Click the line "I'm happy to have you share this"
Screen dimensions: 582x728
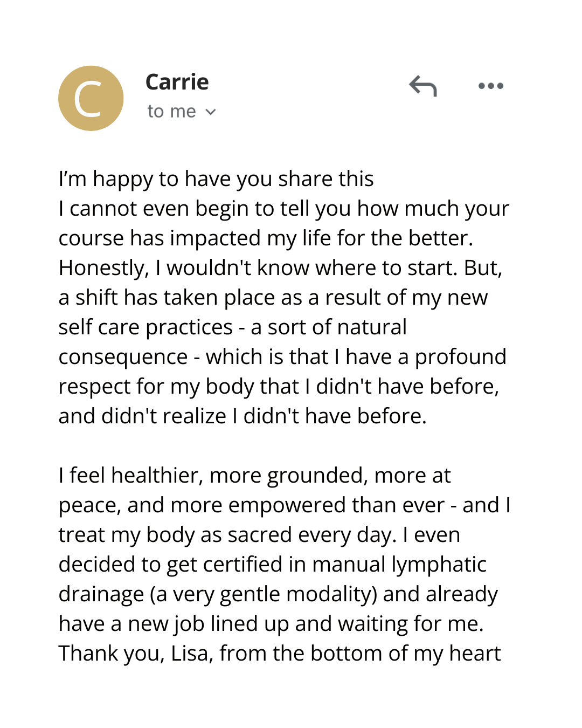216,179
